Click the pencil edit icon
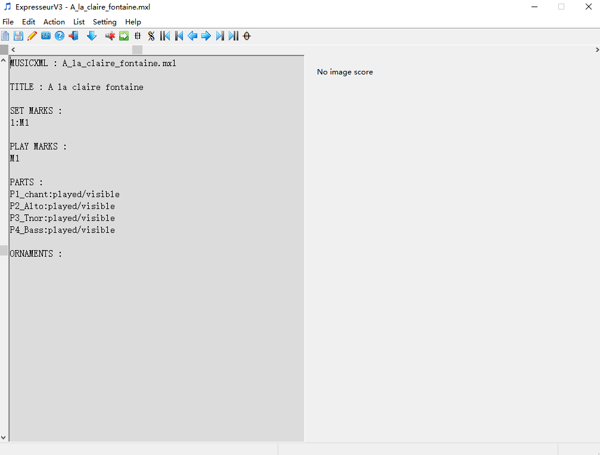The height and width of the screenshot is (455, 600). point(32,36)
